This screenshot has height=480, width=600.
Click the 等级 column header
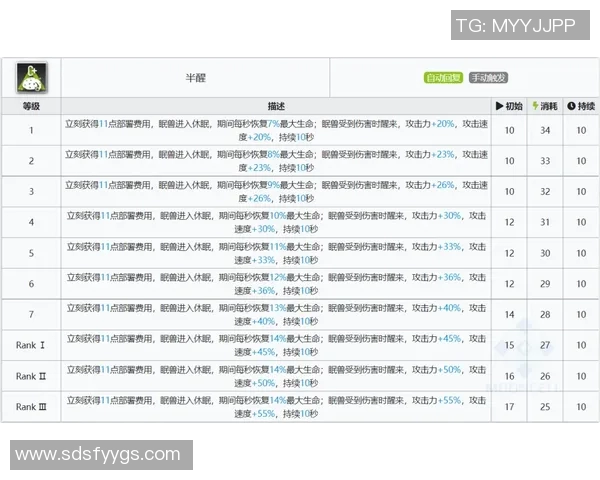31,106
